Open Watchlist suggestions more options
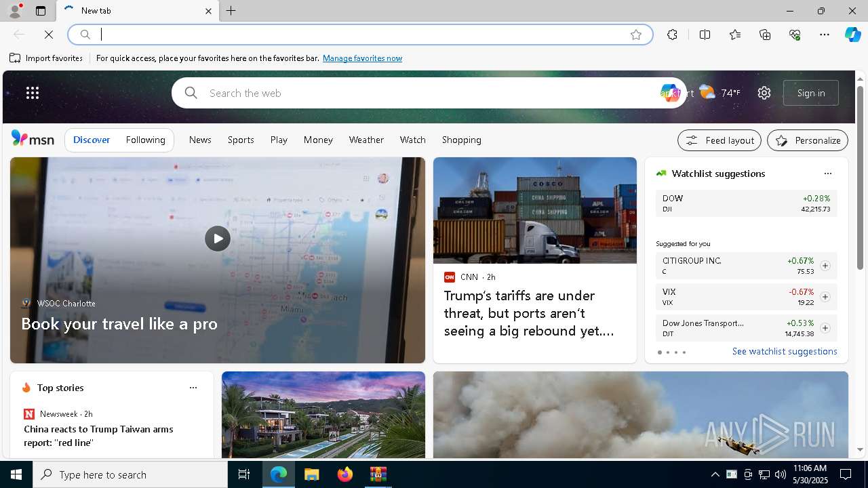868x488 pixels. [827, 174]
